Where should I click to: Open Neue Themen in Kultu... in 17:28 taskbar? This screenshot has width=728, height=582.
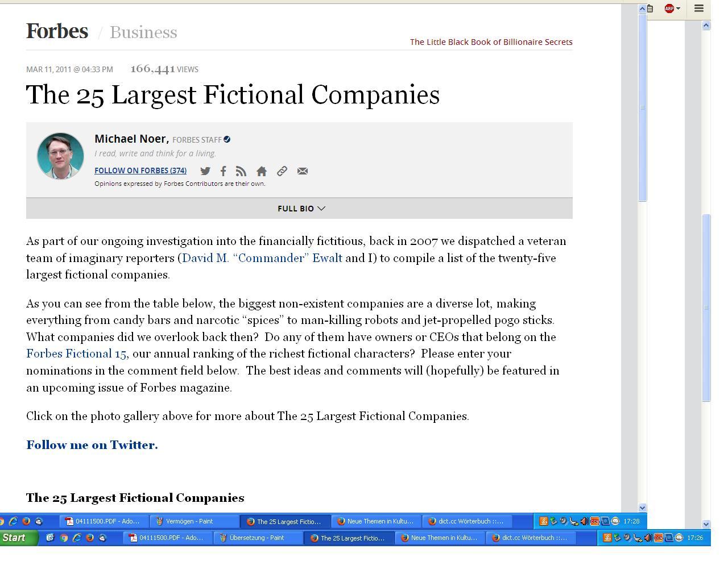click(x=377, y=521)
